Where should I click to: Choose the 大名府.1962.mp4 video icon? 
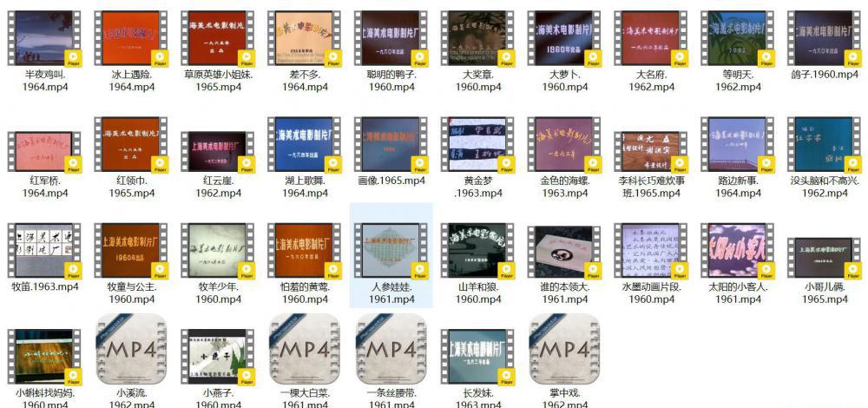click(652, 38)
